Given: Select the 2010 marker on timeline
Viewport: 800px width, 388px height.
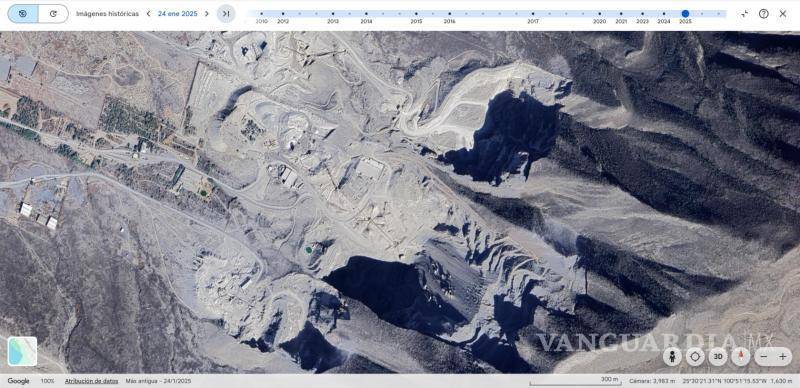Looking at the screenshot, I should click(x=262, y=14).
